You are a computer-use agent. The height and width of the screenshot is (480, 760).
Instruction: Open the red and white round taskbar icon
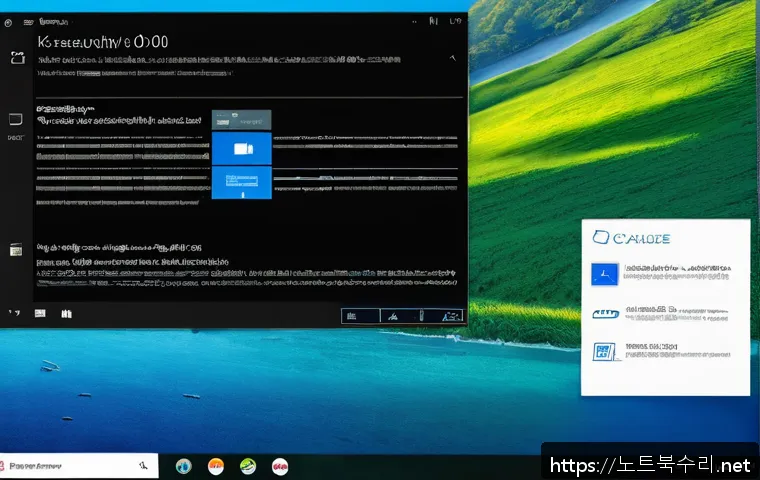280,466
